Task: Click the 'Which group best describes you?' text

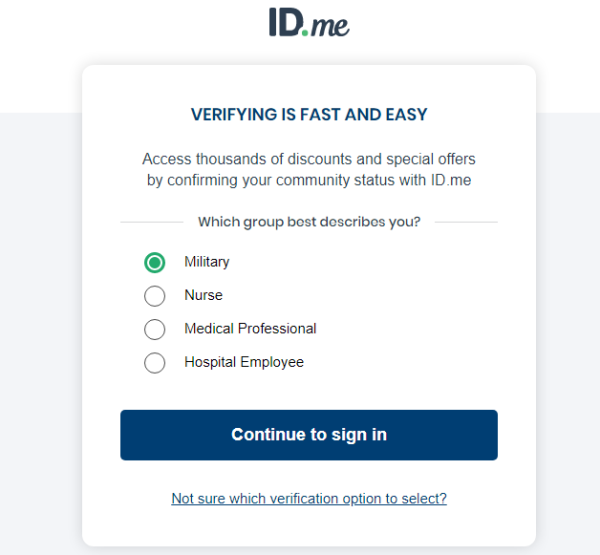Action: pos(308,222)
